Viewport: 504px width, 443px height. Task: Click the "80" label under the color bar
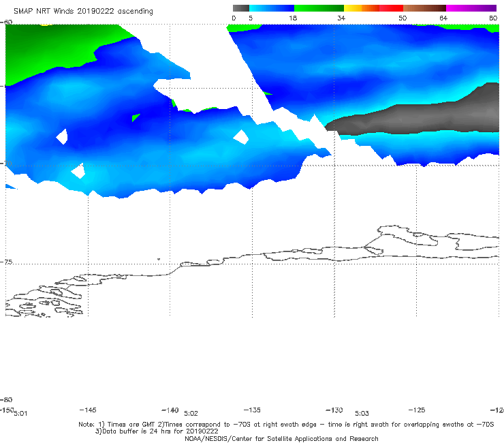(x=493, y=18)
